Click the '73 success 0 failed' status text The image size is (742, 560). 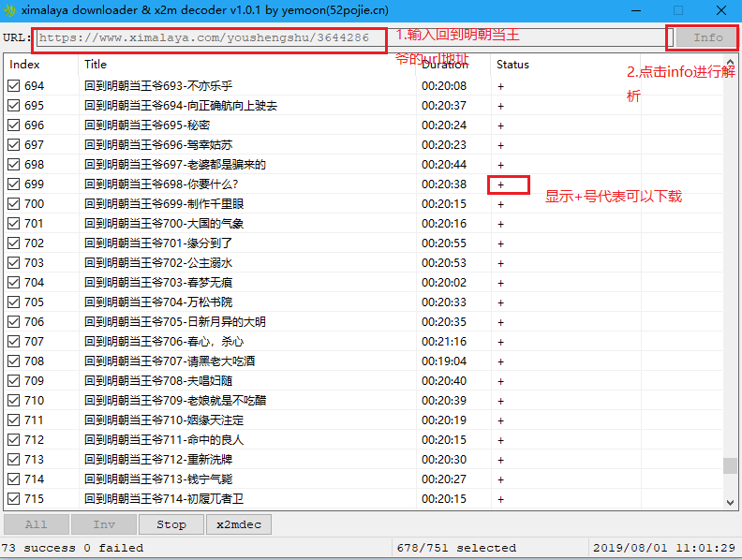[x=72, y=548]
